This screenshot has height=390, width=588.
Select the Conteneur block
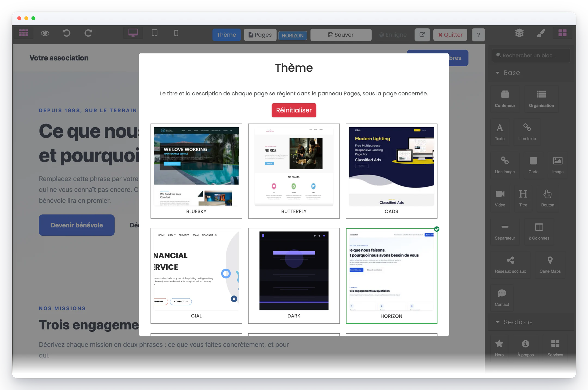(505, 99)
